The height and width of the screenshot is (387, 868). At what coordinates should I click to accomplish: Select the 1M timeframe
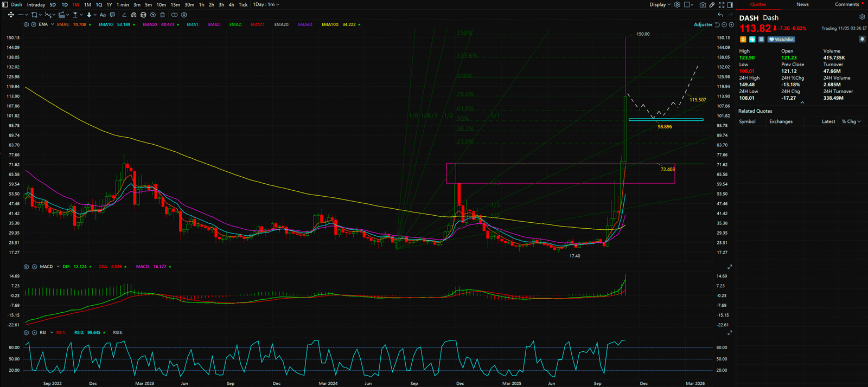87,4
